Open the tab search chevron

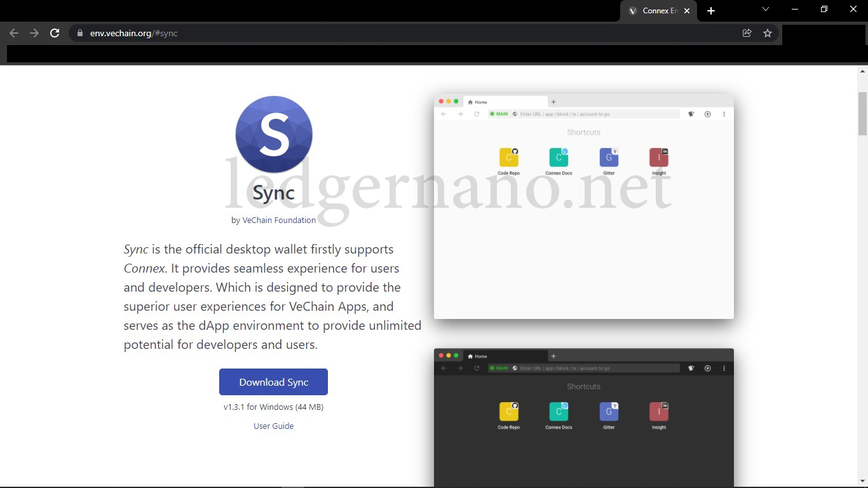766,10
